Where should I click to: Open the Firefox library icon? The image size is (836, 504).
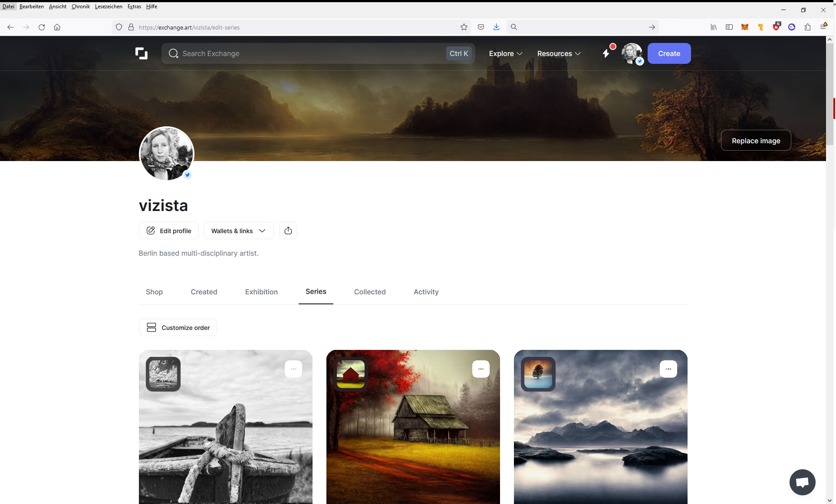714,27
